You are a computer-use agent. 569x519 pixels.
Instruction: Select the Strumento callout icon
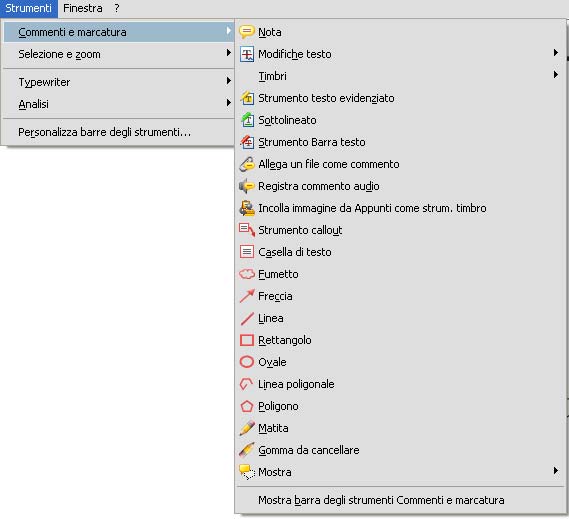(247, 230)
